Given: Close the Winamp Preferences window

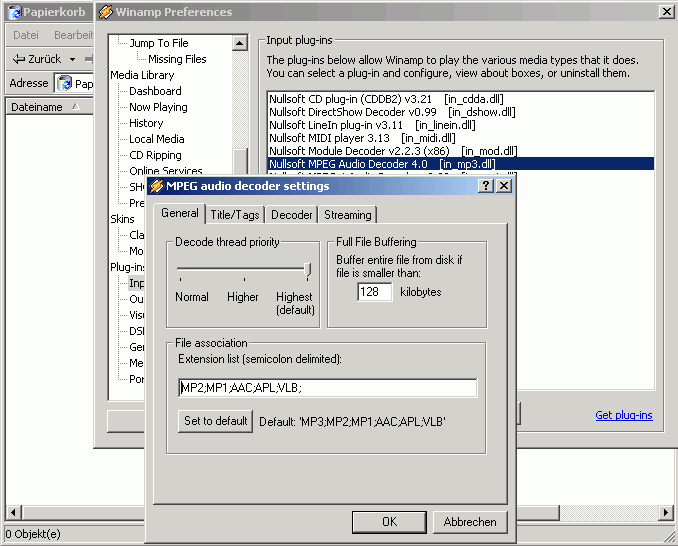Looking at the screenshot, I should tap(666, 12).
